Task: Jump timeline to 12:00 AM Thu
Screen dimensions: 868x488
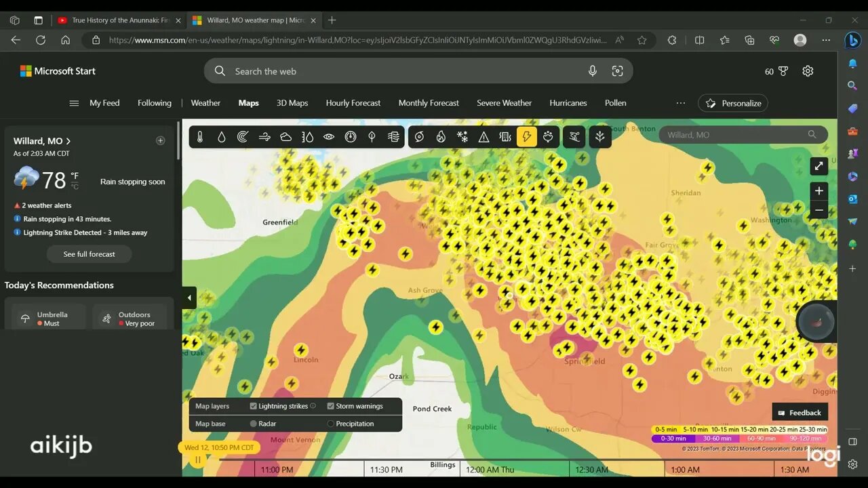Action: point(490,470)
